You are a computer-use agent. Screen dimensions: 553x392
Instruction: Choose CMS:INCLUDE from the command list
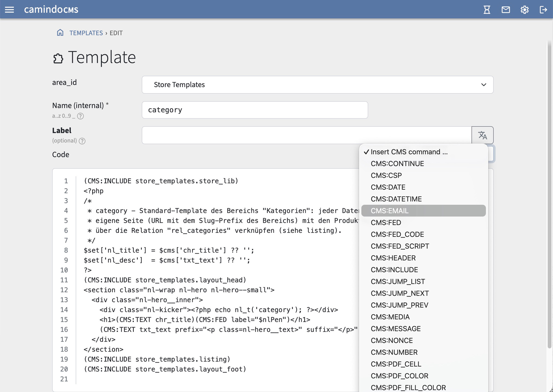pyautogui.click(x=423, y=270)
